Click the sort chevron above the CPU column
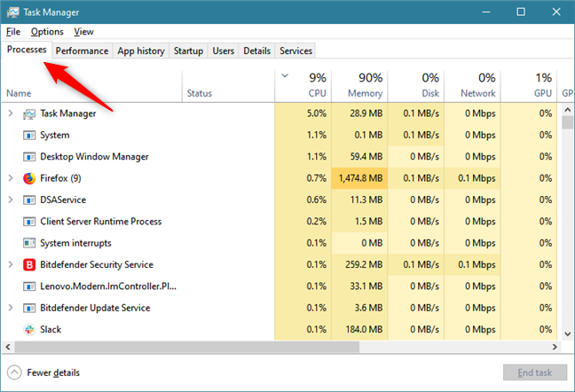 [x=285, y=76]
